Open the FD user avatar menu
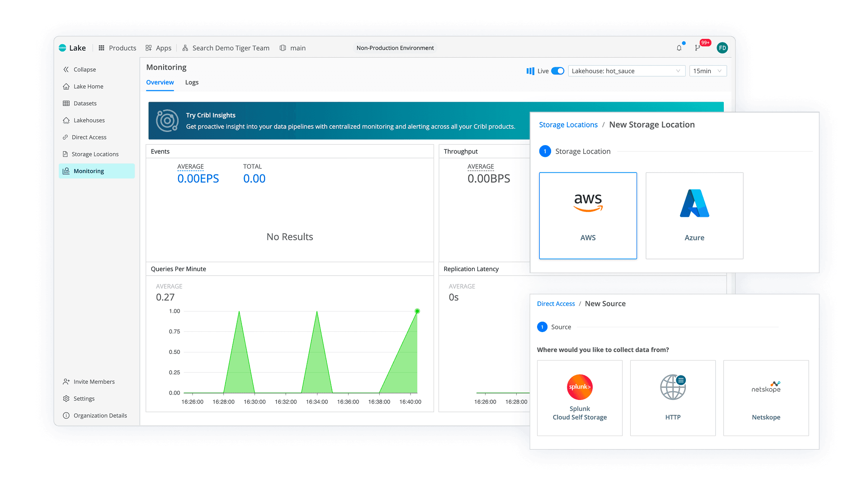The image size is (868, 488). [x=722, y=48]
